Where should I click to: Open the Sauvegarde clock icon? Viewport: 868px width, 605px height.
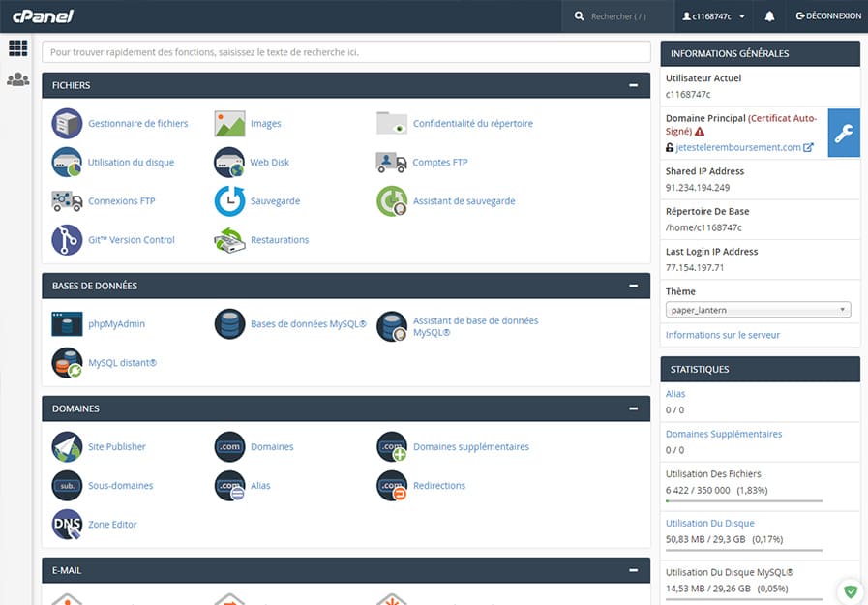click(229, 201)
